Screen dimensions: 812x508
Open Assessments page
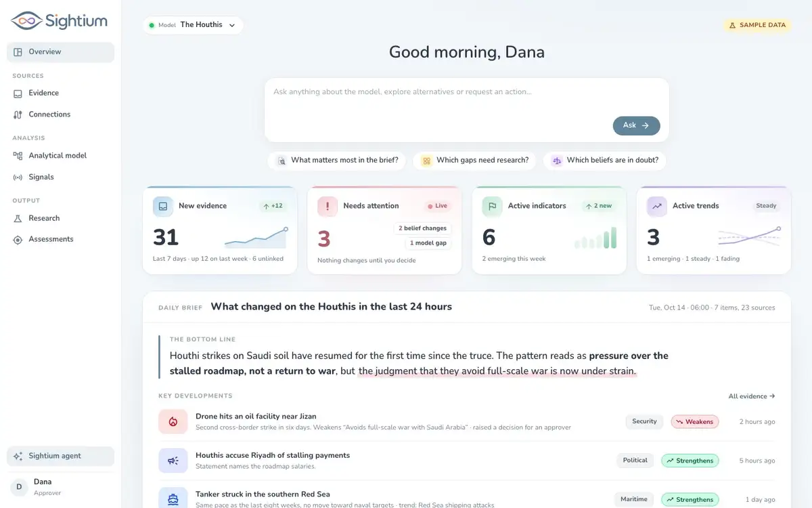[x=60, y=239]
